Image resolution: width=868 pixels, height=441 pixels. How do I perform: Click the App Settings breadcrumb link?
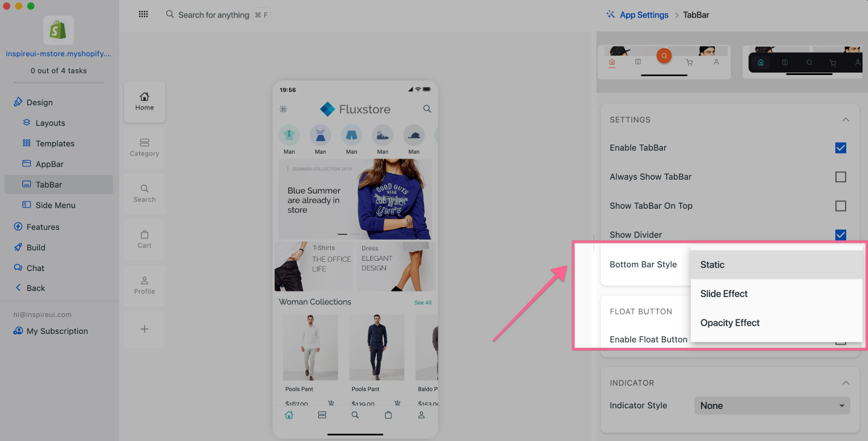pos(644,15)
